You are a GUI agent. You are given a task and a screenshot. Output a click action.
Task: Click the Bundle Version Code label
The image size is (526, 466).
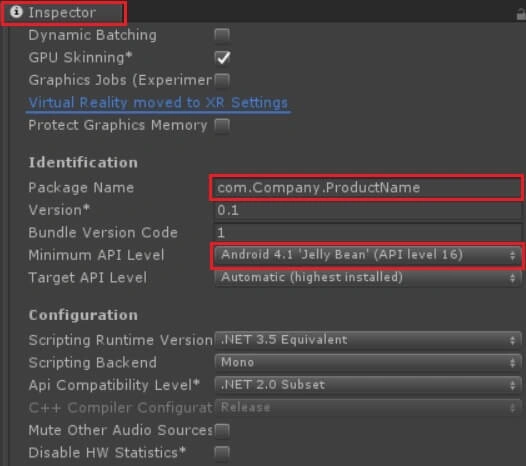point(103,233)
